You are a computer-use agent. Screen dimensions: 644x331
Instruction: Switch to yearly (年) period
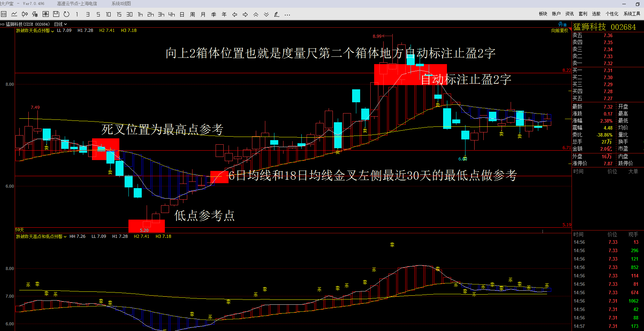(x=224, y=14)
